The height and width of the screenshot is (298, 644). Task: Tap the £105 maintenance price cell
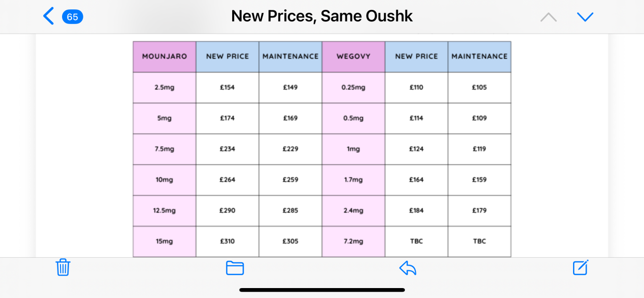coord(479,87)
